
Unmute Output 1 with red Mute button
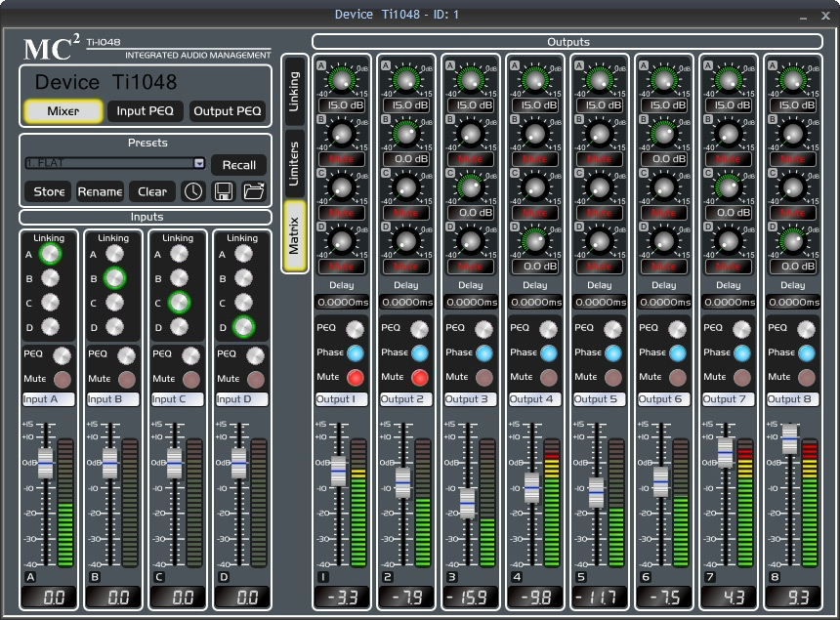click(x=356, y=377)
